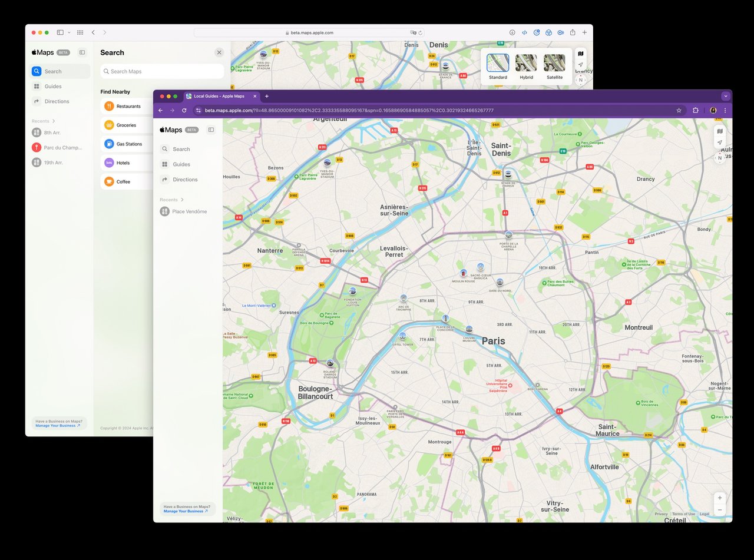754x560 pixels.
Task: Zoom in with the plus map button
Action: click(720, 498)
